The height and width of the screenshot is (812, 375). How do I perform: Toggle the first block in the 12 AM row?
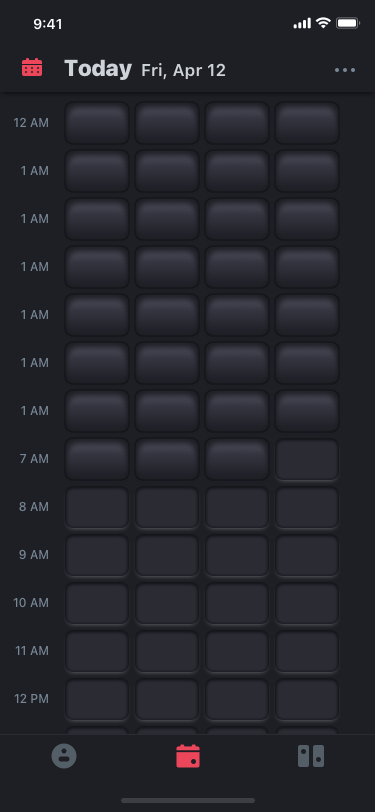97,123
